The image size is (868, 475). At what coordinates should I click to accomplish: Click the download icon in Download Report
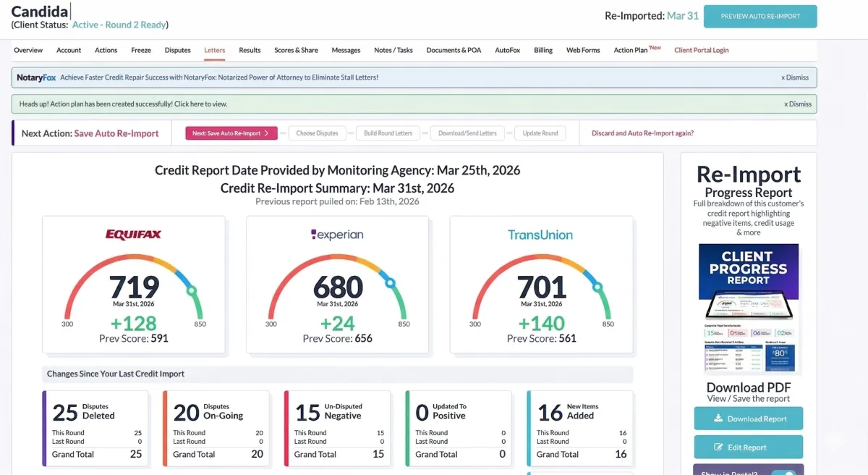(718, 419)
